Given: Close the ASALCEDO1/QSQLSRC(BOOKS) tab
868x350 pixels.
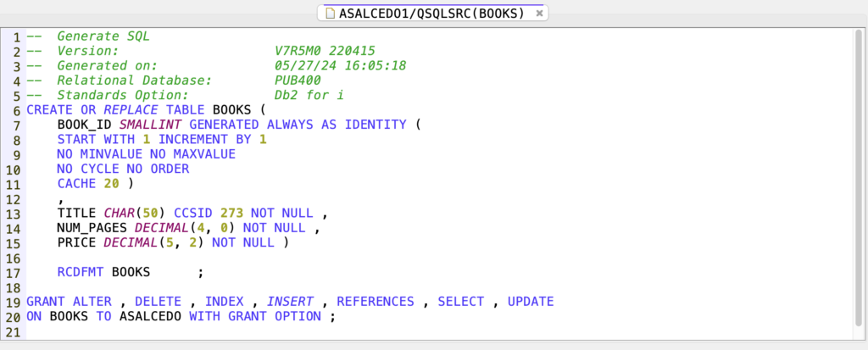Looking at the screenshot, I should (x=539, y=13).
